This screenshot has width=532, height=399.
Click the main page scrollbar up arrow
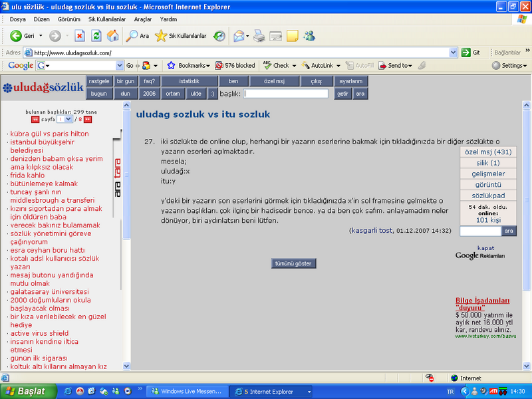point(527,105)
